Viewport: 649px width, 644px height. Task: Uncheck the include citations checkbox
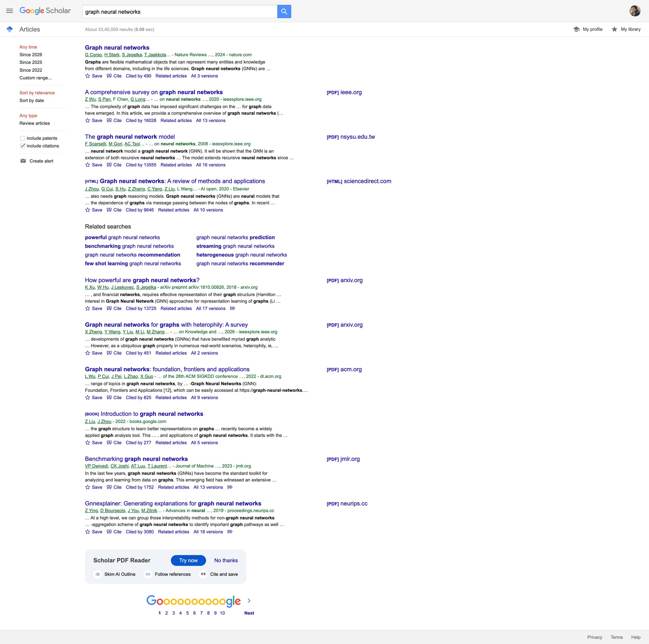coord(22,146)
